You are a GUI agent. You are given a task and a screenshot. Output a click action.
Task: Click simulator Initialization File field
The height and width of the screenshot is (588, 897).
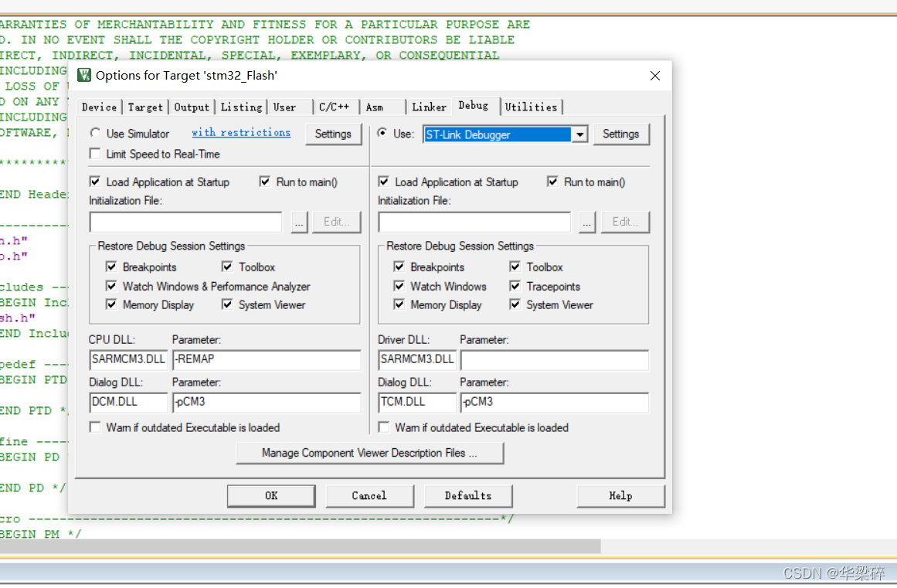[x=186, y=222]
